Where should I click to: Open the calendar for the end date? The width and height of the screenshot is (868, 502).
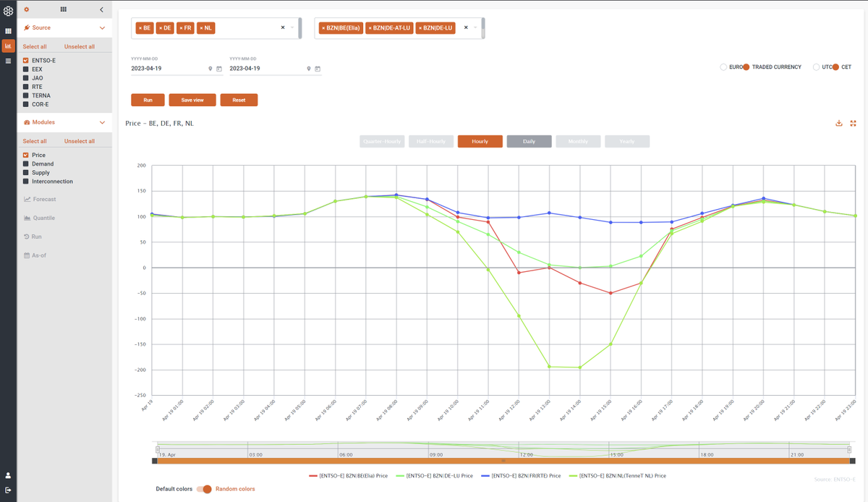[x=318, y=69]
